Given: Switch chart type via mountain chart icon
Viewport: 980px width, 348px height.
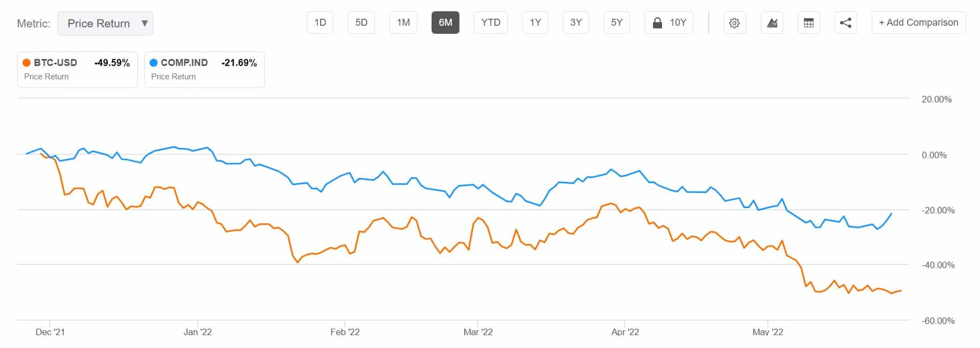Looking at the screenshot, I should pos(772,23).
